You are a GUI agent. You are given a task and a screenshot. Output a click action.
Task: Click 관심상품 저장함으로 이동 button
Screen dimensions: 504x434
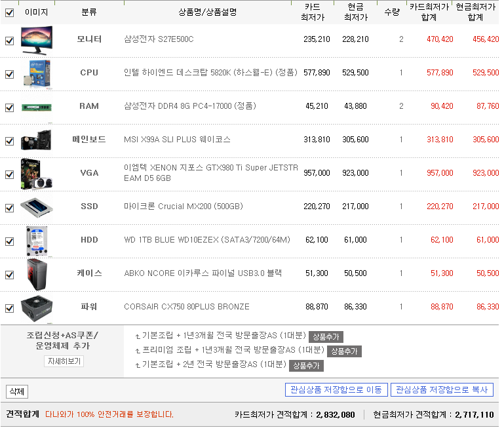336,390
